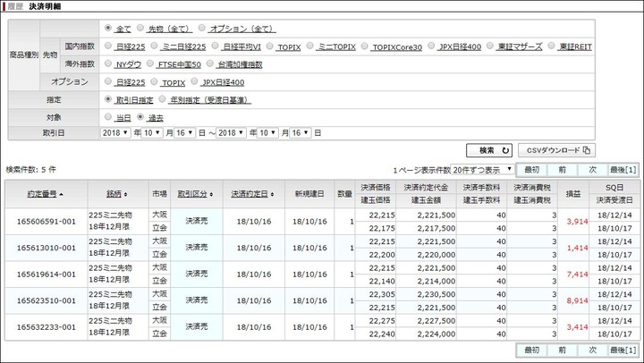Choose 取引日指定 radio button
644x363 pixels.
[x=108, y=99]
